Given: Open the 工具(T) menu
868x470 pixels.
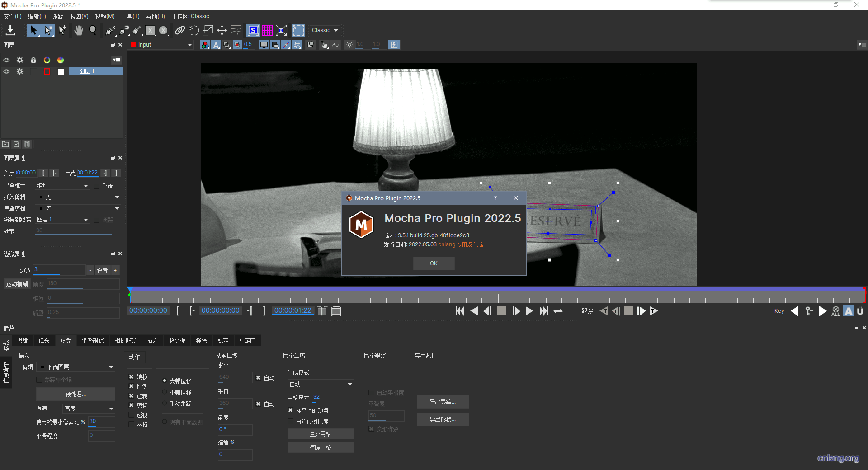Looking at the screenshot, I should 130,16.
